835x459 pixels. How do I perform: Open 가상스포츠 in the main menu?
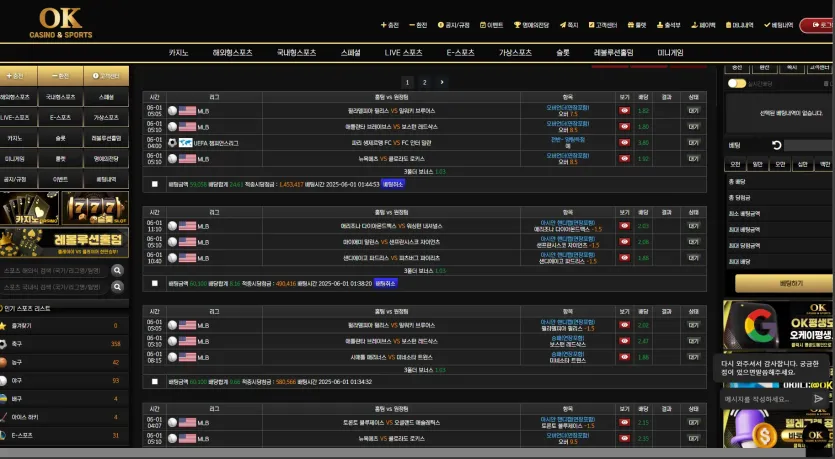(x=515, y=53)
